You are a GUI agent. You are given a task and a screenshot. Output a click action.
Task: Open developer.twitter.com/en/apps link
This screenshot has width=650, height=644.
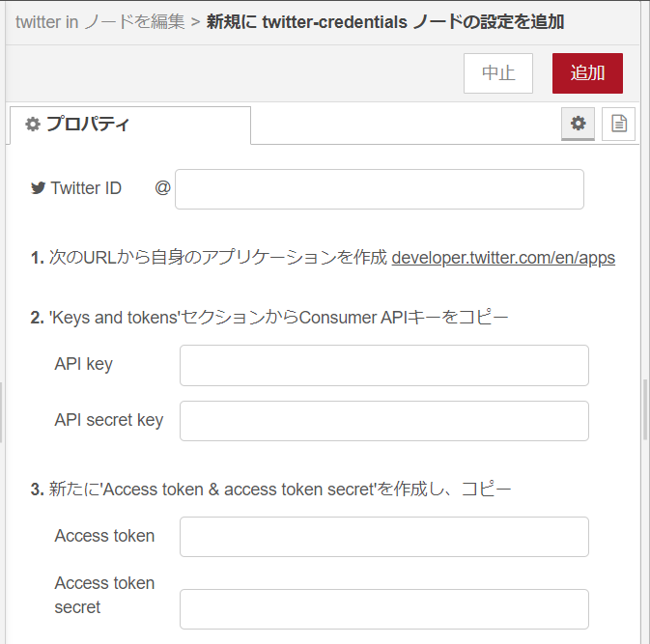click(503, 258)
